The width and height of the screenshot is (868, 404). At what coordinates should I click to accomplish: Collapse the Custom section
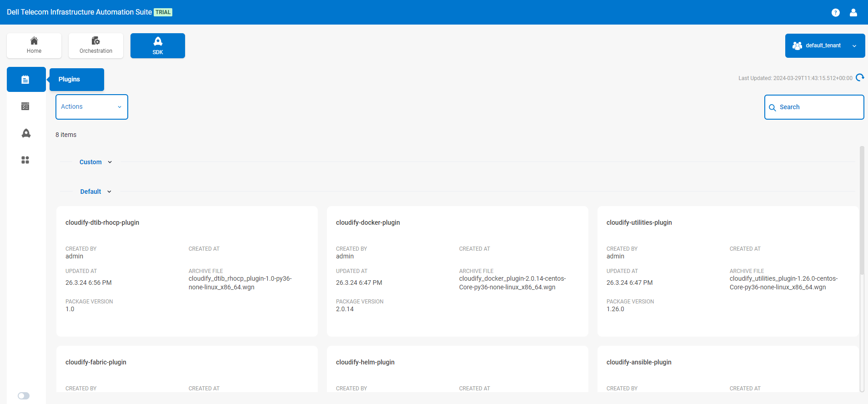[95, 162]
